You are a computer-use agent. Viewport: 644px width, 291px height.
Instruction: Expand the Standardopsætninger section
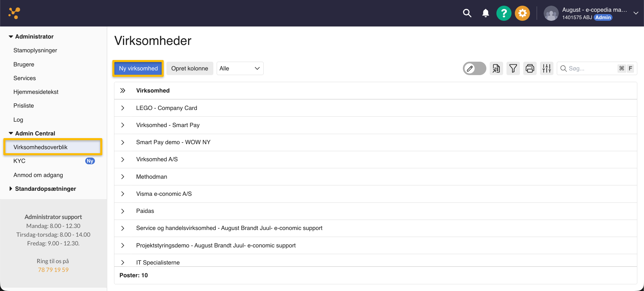coord(11,189)
